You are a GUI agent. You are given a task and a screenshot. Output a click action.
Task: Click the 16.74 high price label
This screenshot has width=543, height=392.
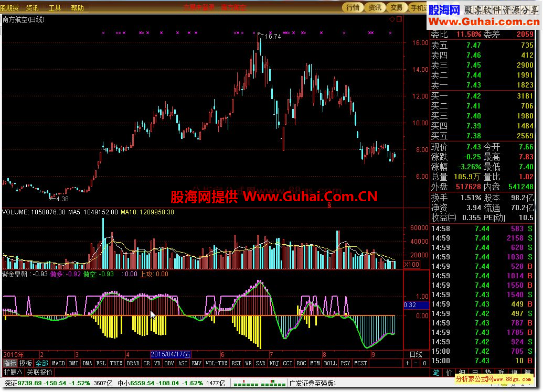[x=273, y=36]
